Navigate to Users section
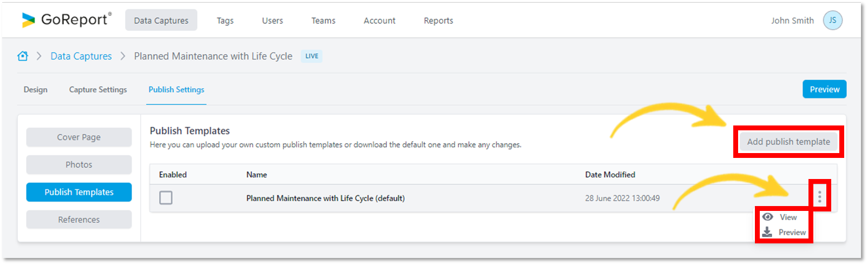The width and height of the screenshot is (868, 265). (272, 21)
